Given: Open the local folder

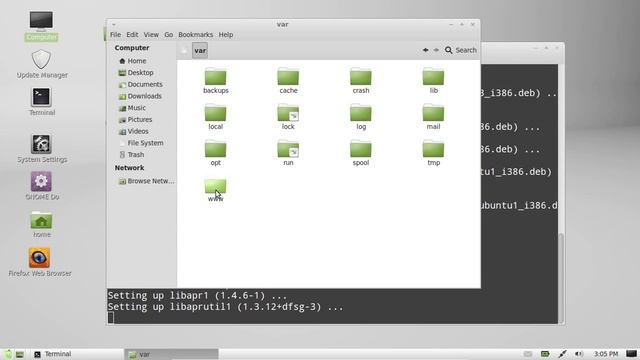Looking at the screenshot, I should click(x=216, y=116).
